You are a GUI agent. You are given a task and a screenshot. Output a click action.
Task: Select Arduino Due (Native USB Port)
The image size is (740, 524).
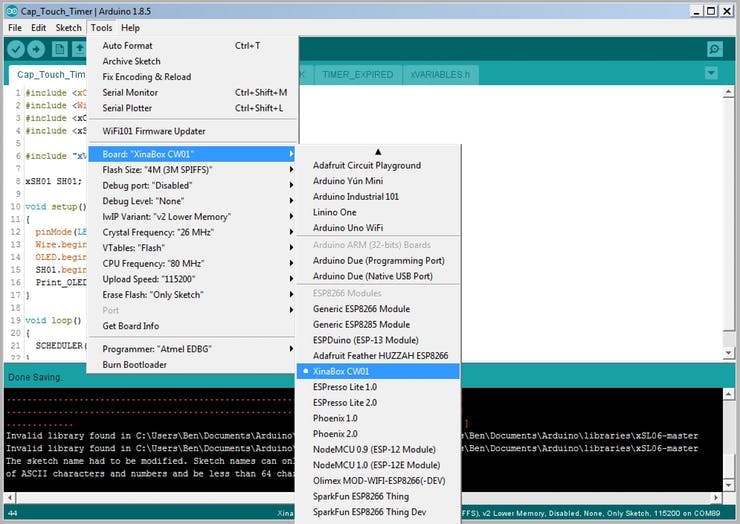click(378, 277)
